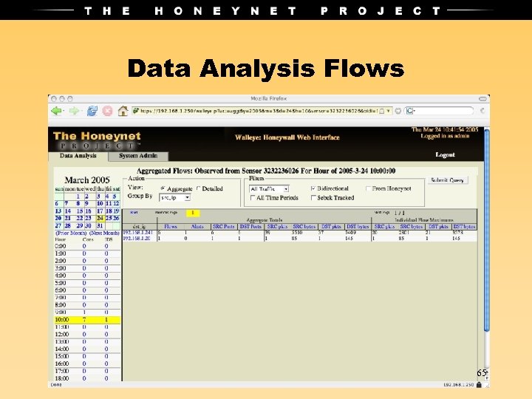Select March 31 in the calendar
The width and height of the screenshot is (532, 399).
(x=100, y=225)
